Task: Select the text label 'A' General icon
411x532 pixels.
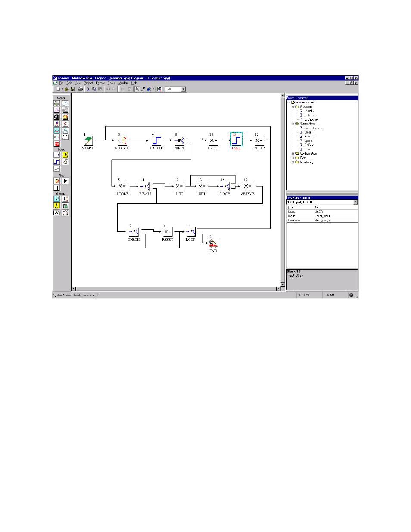Action: (x=57, y=213)
